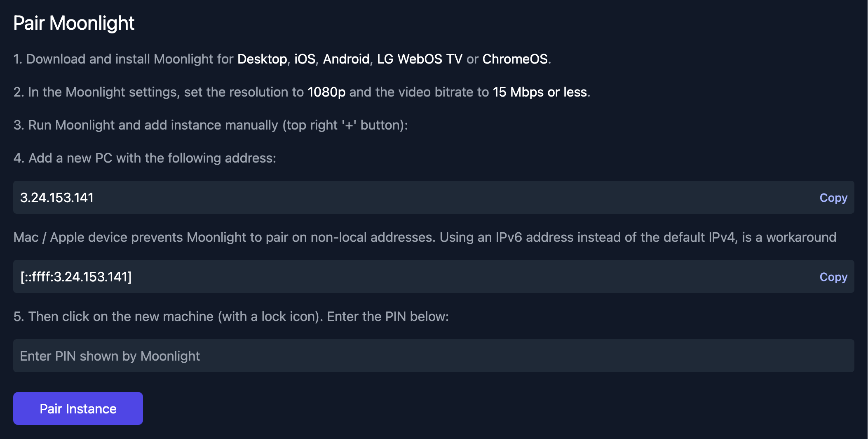This screenshot has height=439, width=868.
Task: Click the Mac / Apple device workaround note
Action: [425, 237]
